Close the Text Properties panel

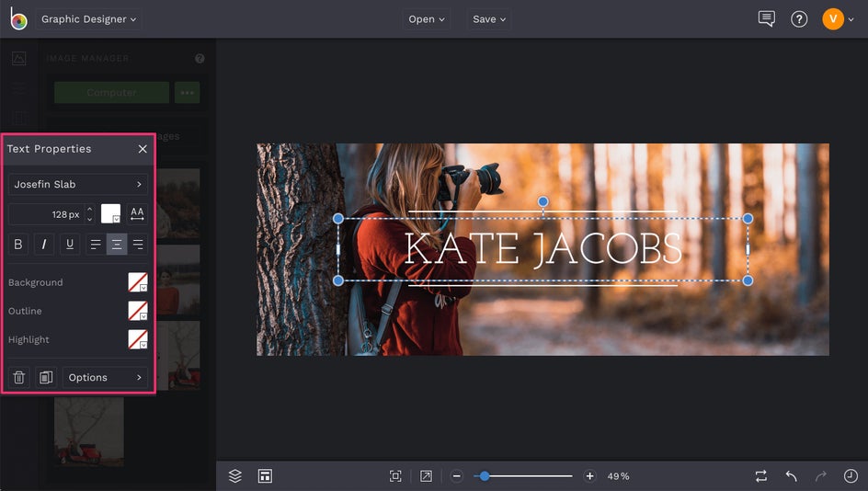(143, 149)
